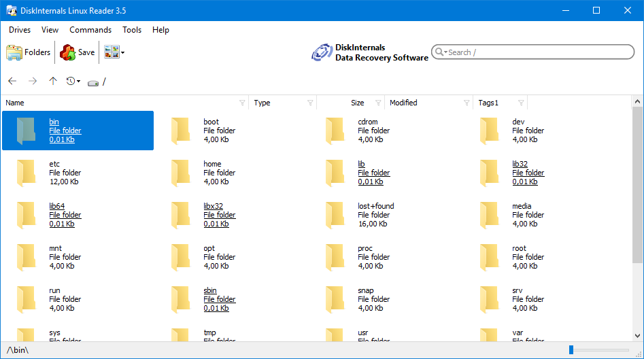Click the '/' path in address bar
The height and width of the screenshot is (359, 644).
(104, 82)
